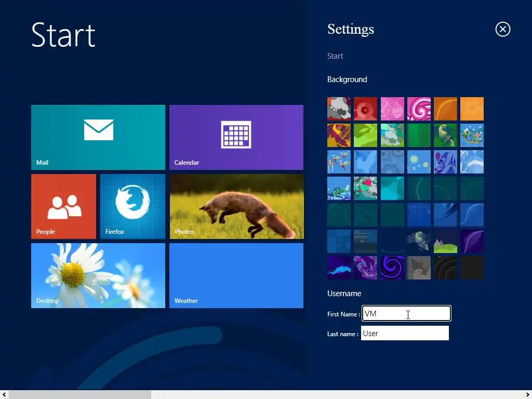The height and width of the screenshot is (399, 532).
Task: Choose the blue background with dark swirl
Action: click(445, 215)
